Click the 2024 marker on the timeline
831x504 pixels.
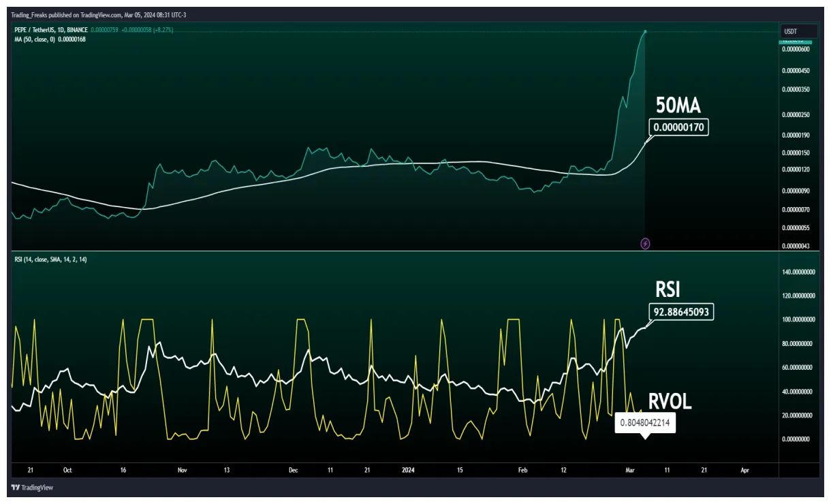click(x=408, y=470)
